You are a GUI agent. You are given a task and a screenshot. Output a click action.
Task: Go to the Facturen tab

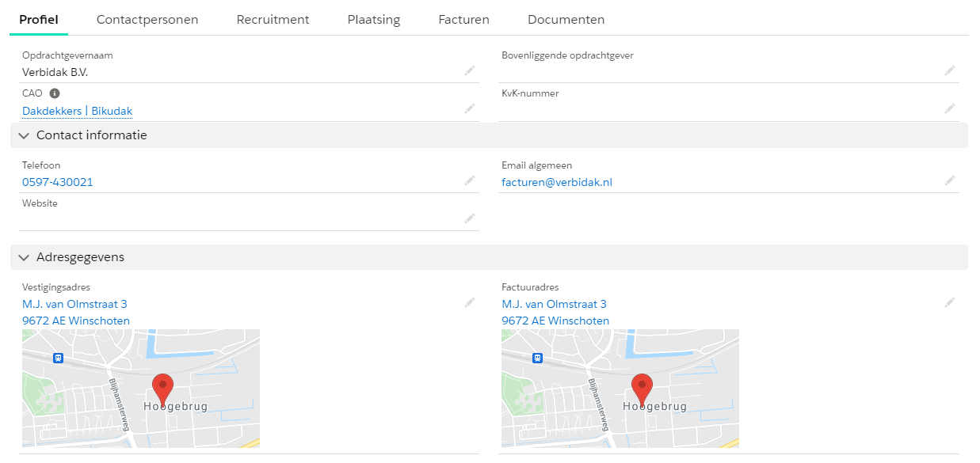pos(463,20)
